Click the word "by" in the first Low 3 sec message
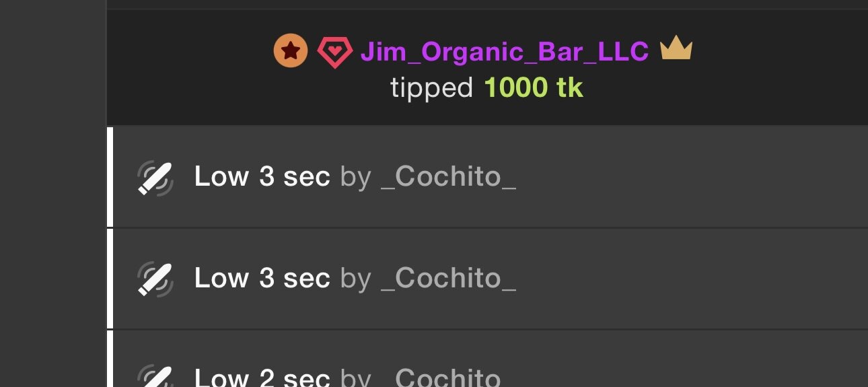868x387 pixels. click(355, 177)
